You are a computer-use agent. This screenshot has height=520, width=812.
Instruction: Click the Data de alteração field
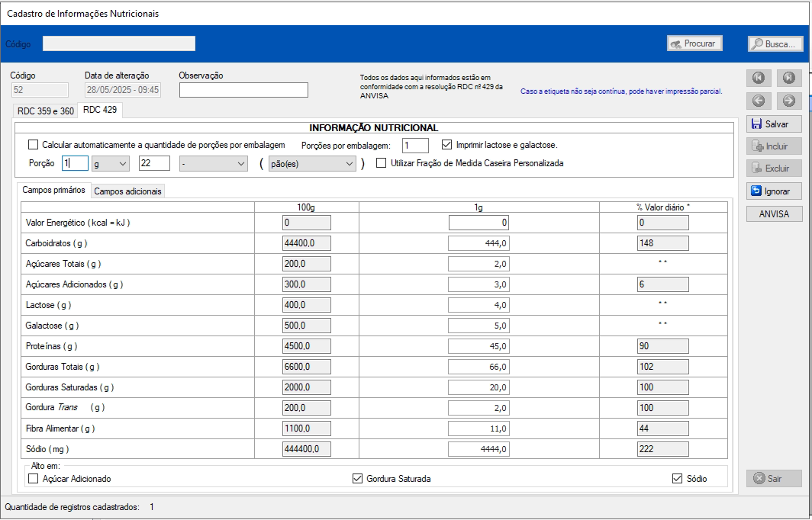123,90
